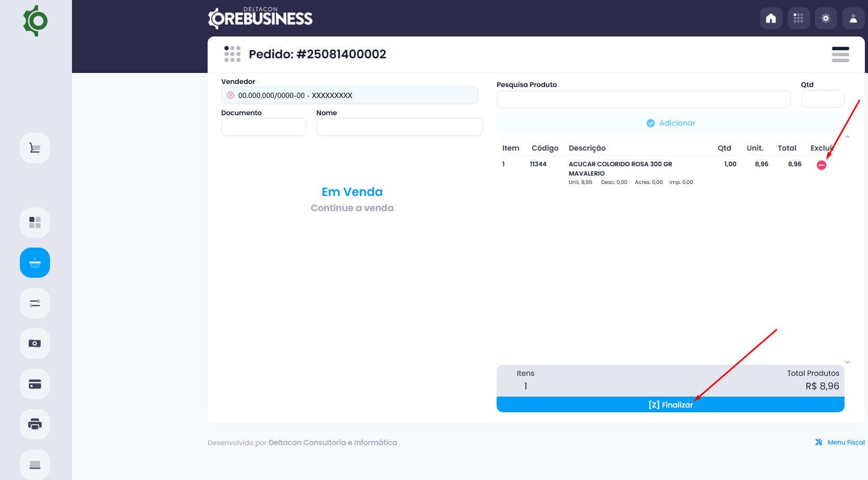
Task: Collapse the product list with the up chevron
Action: pyautogui.click(x=848, y=137)
